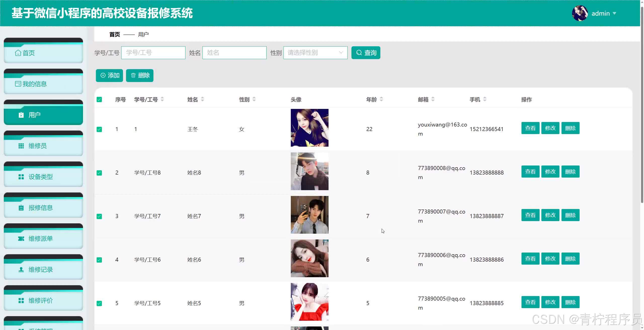
Task: Open 维修评价 in the sidebar menu
Action: coord(43,298)
